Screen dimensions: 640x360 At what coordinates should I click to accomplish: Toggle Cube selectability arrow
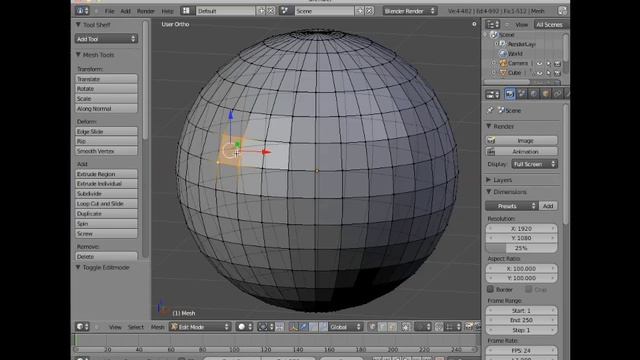coord(549,73)
